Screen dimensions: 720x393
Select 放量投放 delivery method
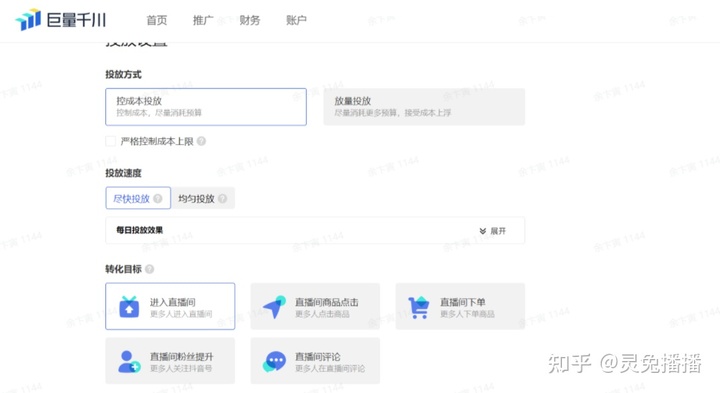[424, 107]
